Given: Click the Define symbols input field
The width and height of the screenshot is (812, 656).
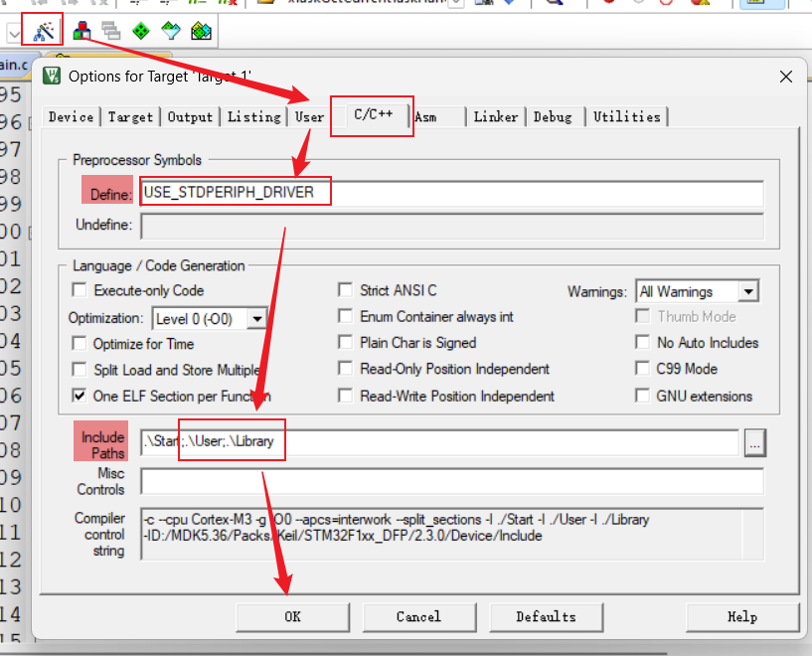Looking at the screenshot, I should [452, 193].
